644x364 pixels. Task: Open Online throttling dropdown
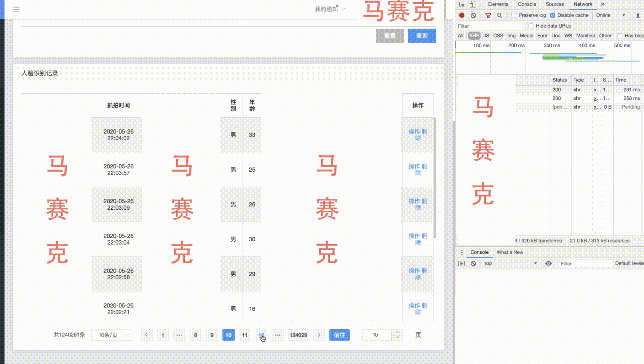click(611, 15)
